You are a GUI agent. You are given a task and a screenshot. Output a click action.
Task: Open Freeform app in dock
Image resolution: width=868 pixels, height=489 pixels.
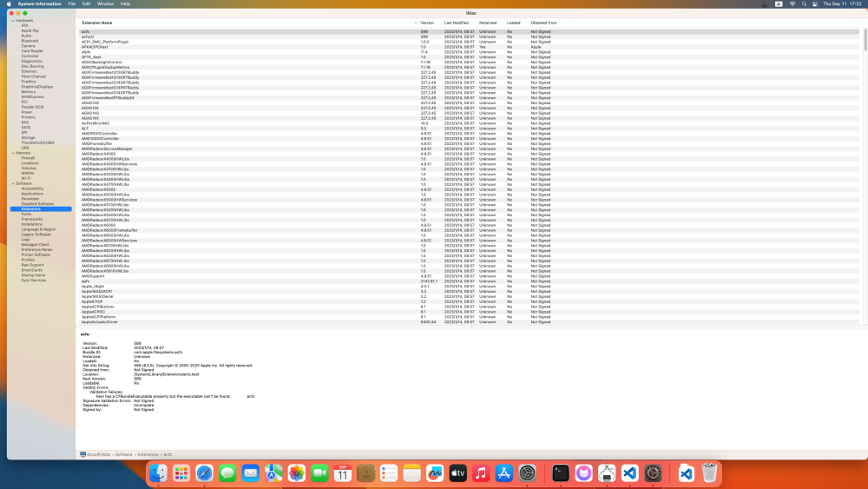[435, 473]
